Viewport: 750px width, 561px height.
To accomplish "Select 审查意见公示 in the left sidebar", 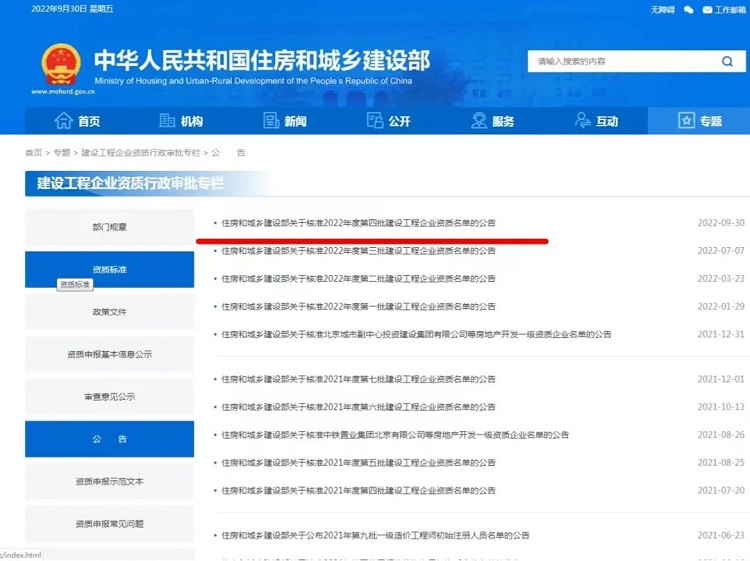I will pyautogui.click(x=109, y=397).
